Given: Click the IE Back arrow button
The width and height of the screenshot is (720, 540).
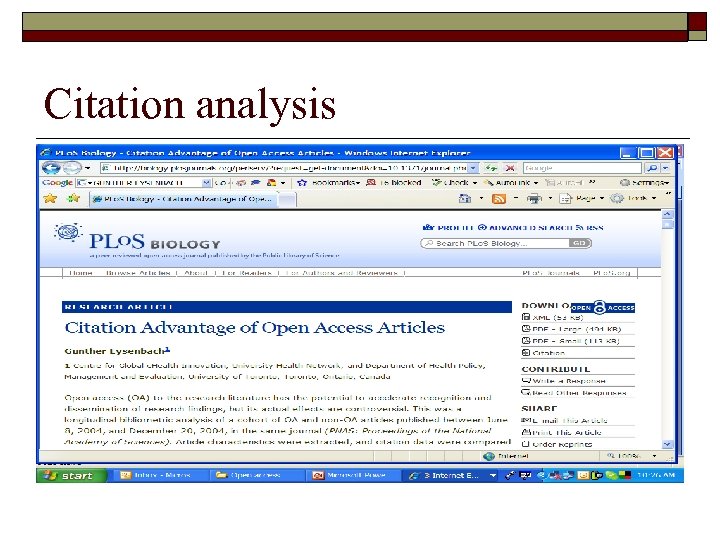Looking at the screenshot, I should click(51, 168).
